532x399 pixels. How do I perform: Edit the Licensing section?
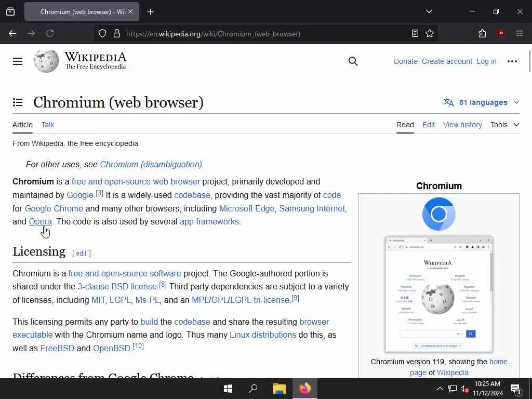(81, 254)
